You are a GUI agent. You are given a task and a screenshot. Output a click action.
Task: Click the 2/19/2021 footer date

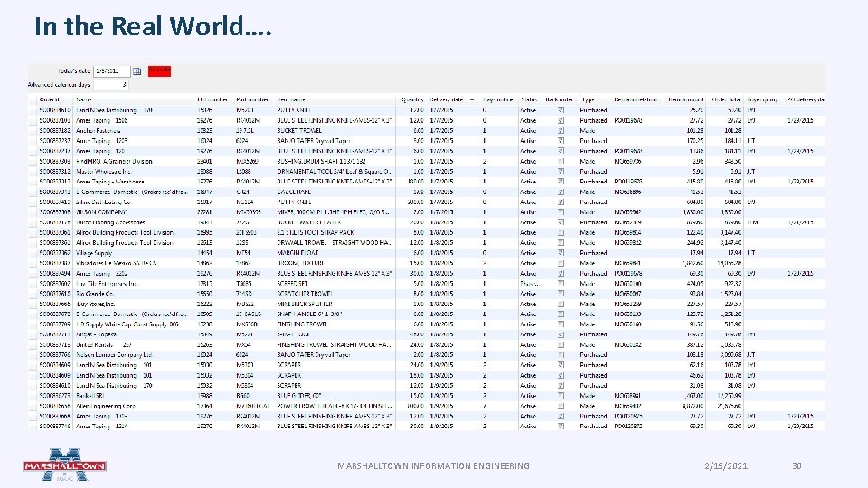[x=726, y=466]
